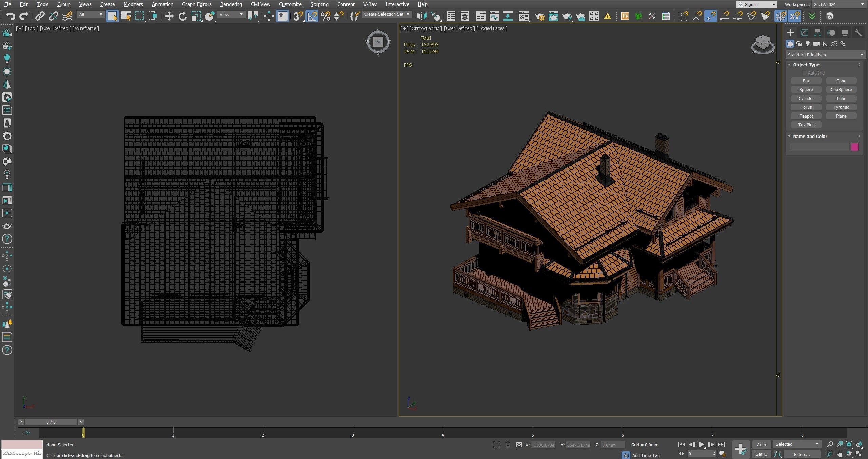Select the Lights category icon
The height and width of the screenshot is (459, 868).
click(808, 44)
